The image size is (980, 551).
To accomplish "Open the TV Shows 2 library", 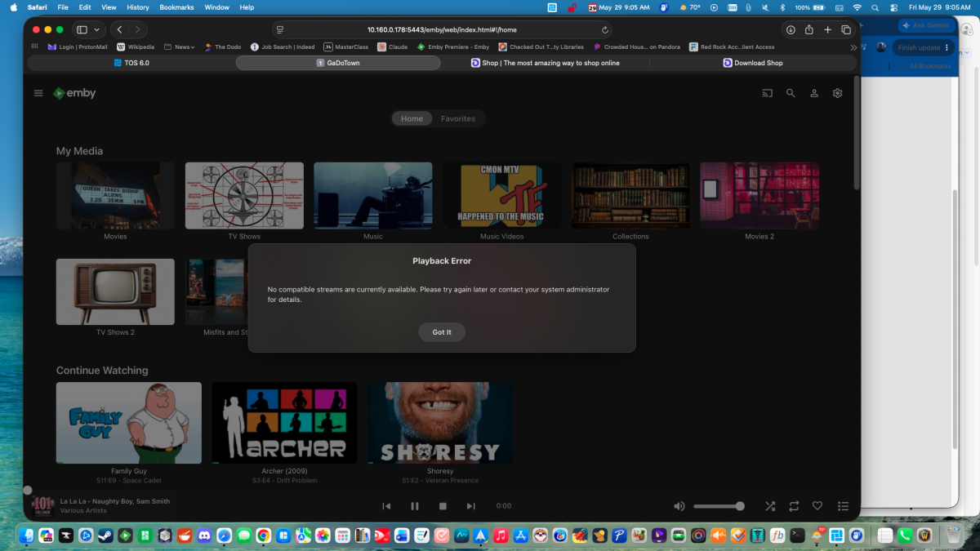I will (x=115, y=291).
